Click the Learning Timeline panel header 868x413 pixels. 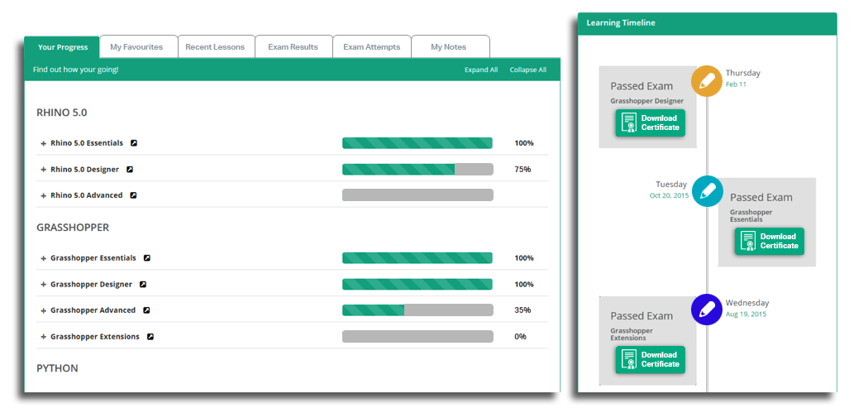tap(707, 23)
